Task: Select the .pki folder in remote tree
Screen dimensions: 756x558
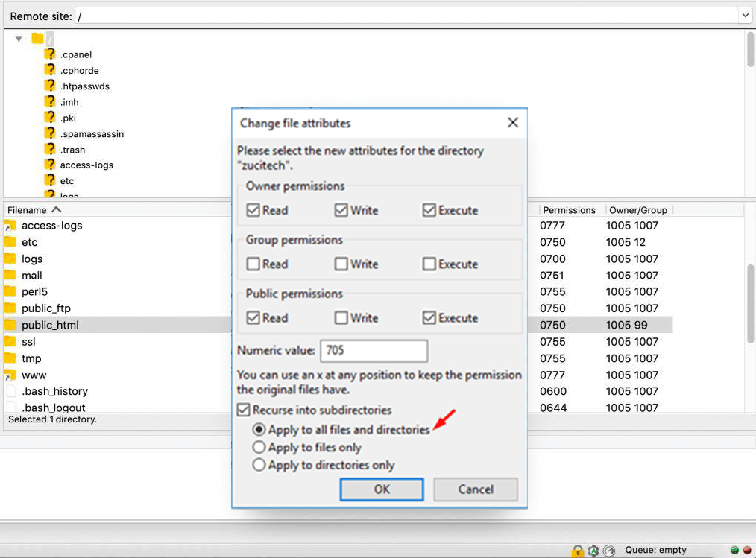Action: (68, 118)
